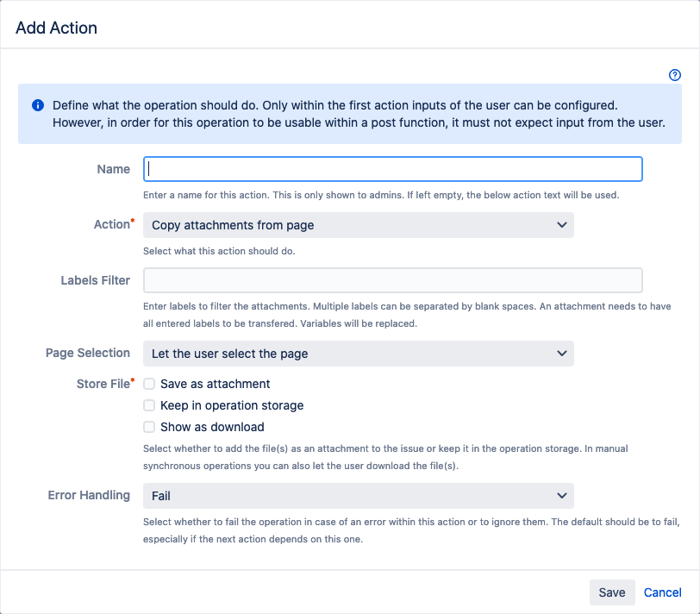Viewport: 700px width, 614px height.
Task: Tick the Keep in operation storage checkbox
Action: coord(149,405)
